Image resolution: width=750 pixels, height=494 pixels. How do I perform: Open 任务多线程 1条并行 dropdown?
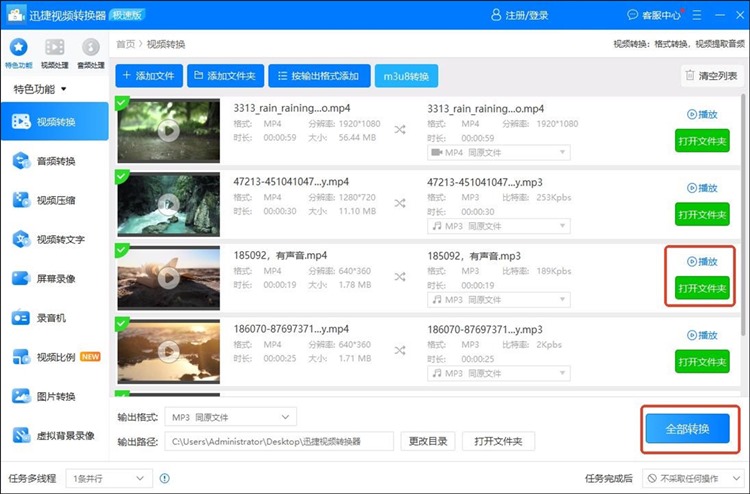pyautogui.click(x=109, y=478)
